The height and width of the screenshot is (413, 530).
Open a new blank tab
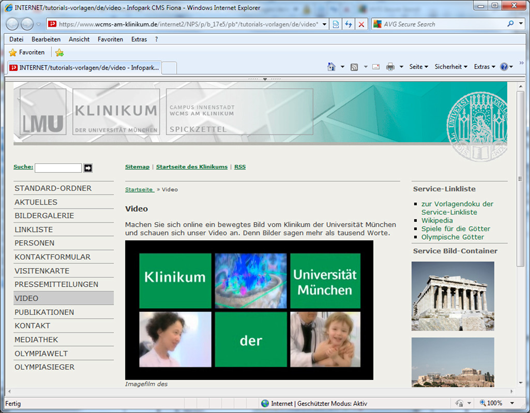click(169, 68)
